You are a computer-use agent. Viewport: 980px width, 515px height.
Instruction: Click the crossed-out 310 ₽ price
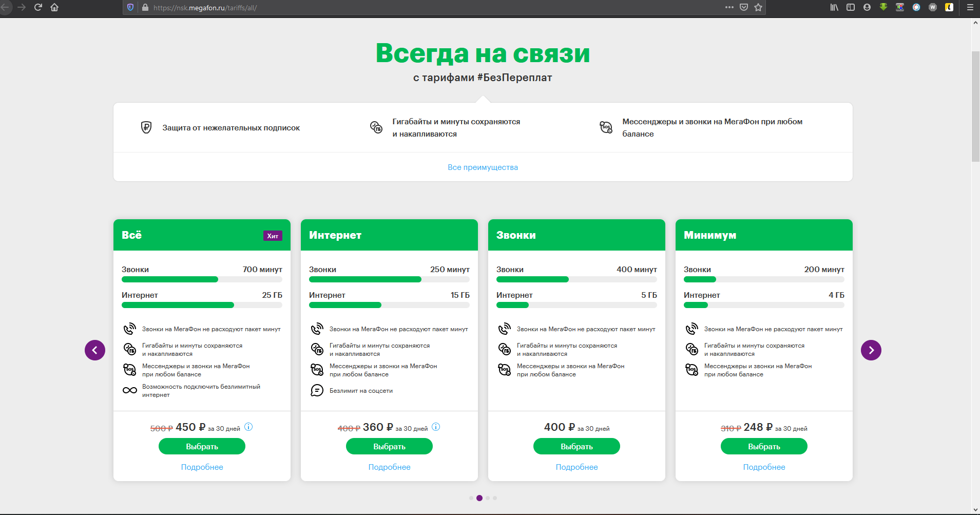click(731, 428)
